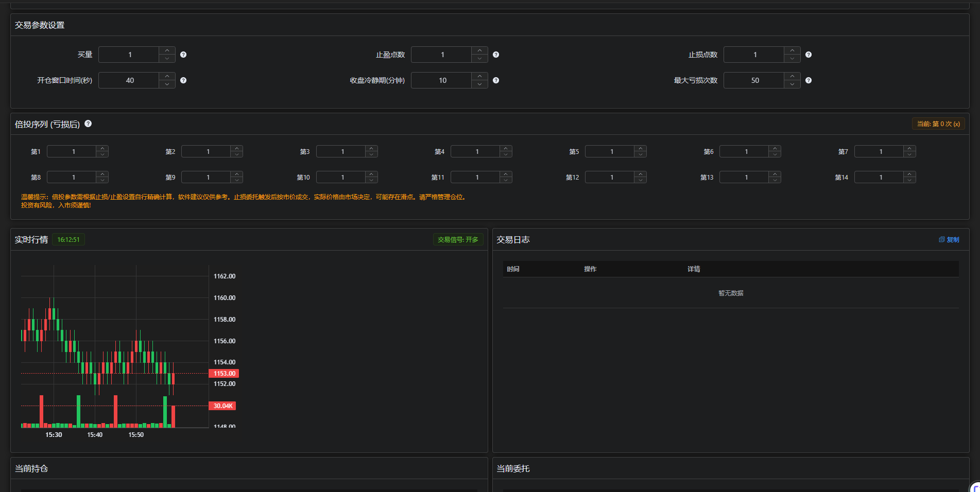Focus the 第1 multiplier input box
Screen dimensions: 980x492
(x=72, y=151)
